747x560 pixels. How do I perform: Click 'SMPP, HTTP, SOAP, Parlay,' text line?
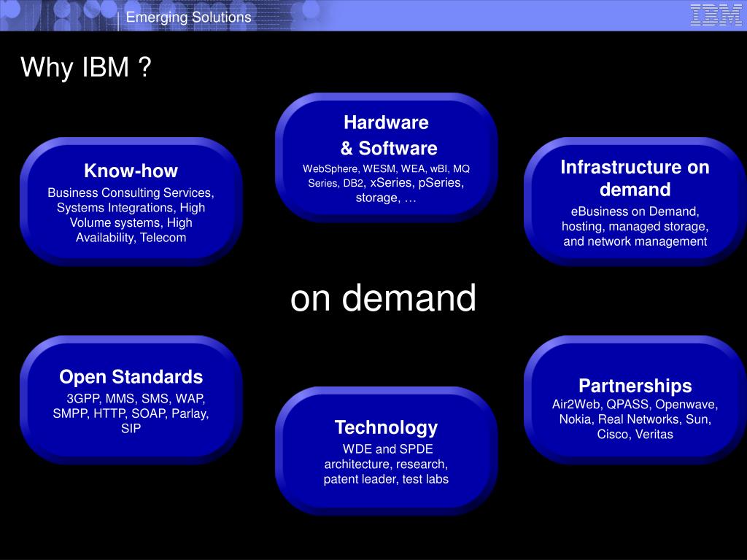pyautogui.click(x=131, y=413)
